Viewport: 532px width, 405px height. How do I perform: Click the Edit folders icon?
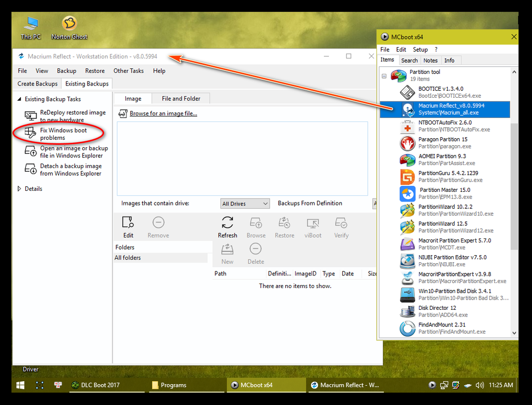click(x=128, y=227)
